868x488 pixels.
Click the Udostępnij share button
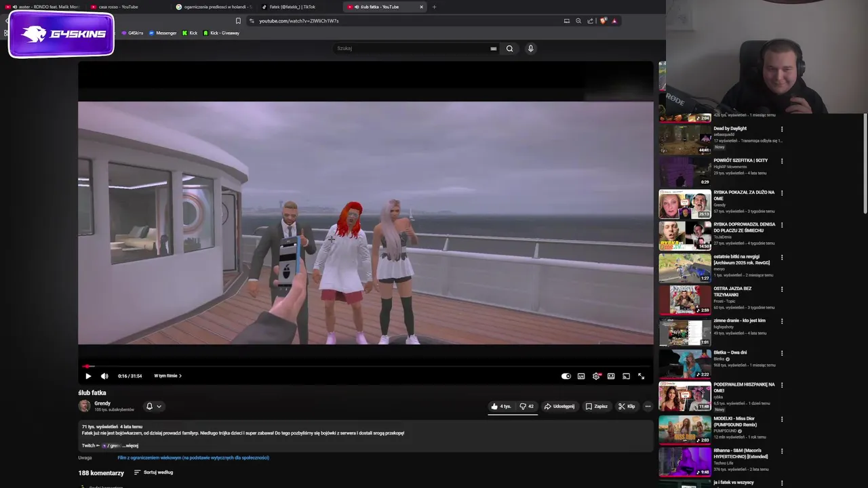(559, 407)
